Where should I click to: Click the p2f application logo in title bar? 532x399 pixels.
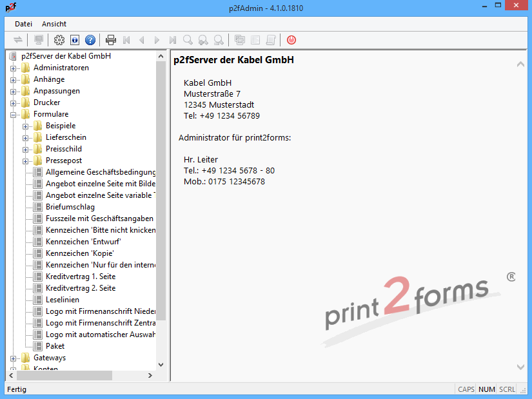pos(10,8)
